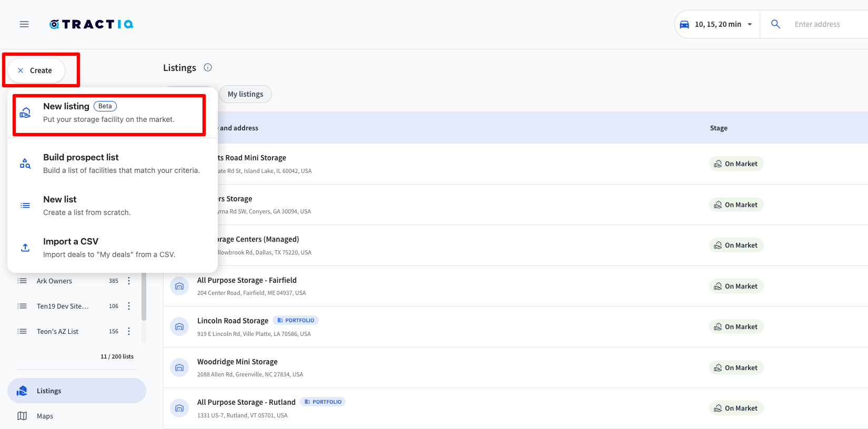Click facility icon for Woodridge Mini Storage
868x429 pixels.
coord(179,367)
